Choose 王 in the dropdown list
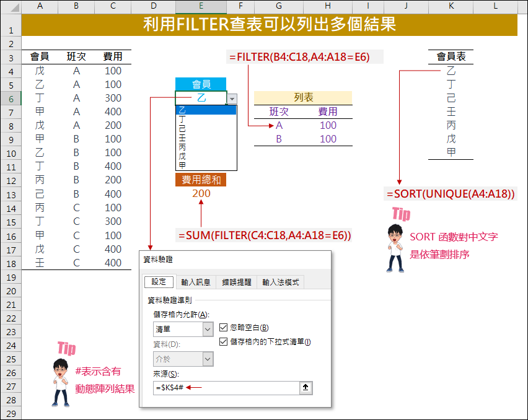Viewport: 528px width, 420px height. point(206,138)
